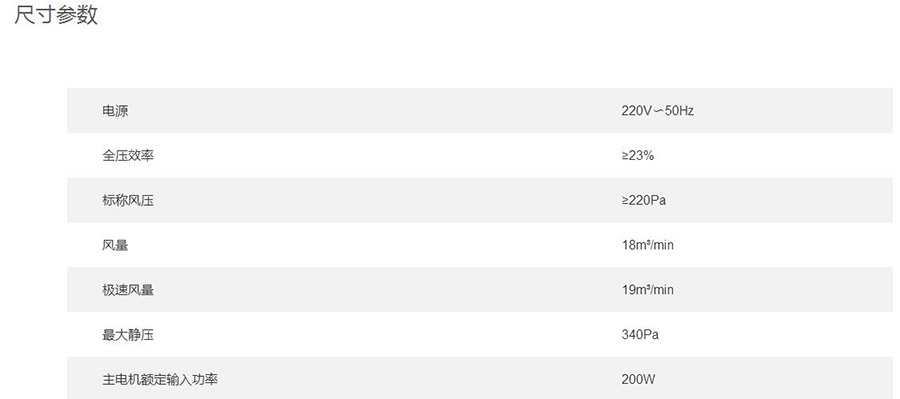The width and height of the screenshot is (900, 399).
Task: Click the 极速风量 table row
Action: click(x=480, y=290)
